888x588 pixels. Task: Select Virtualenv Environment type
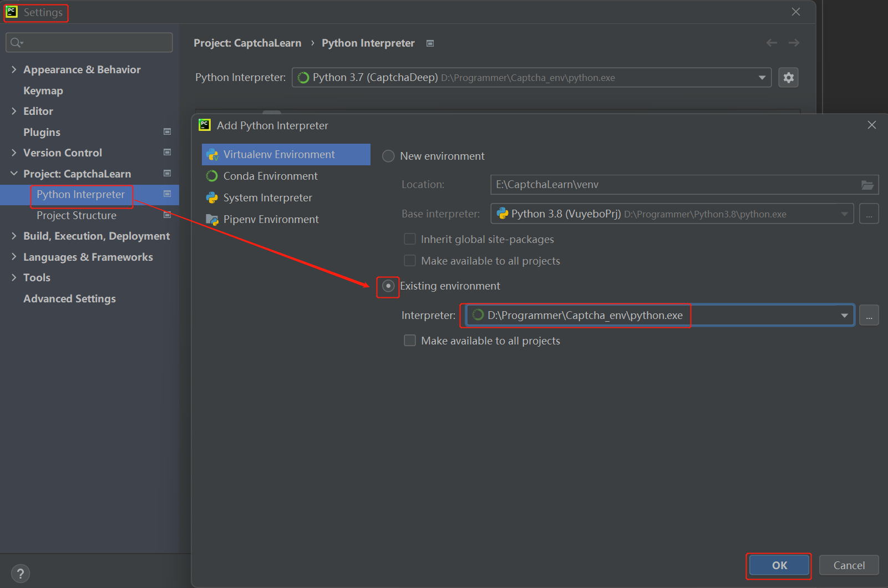pos(286,154)
